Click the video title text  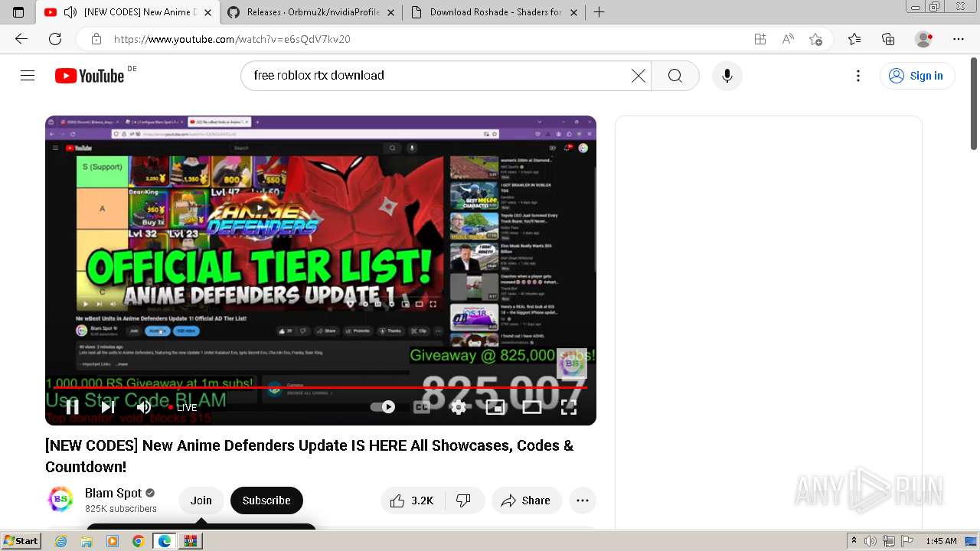[309, 456]
